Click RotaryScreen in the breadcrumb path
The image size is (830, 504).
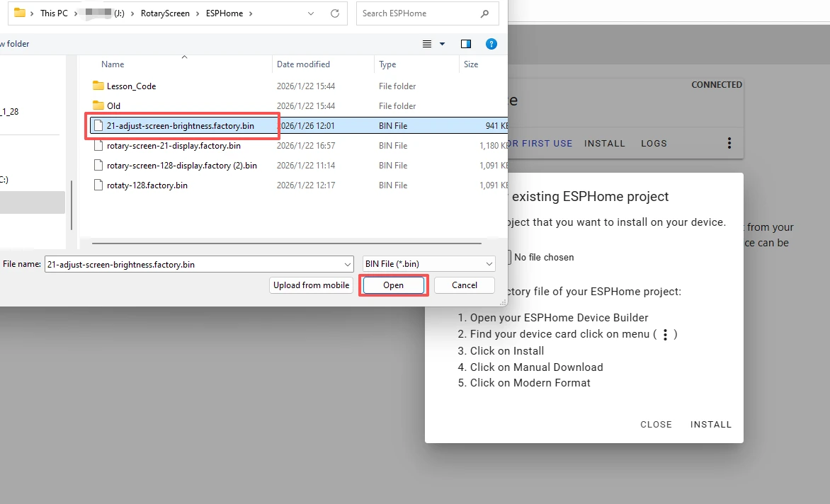tap(164, 13)
